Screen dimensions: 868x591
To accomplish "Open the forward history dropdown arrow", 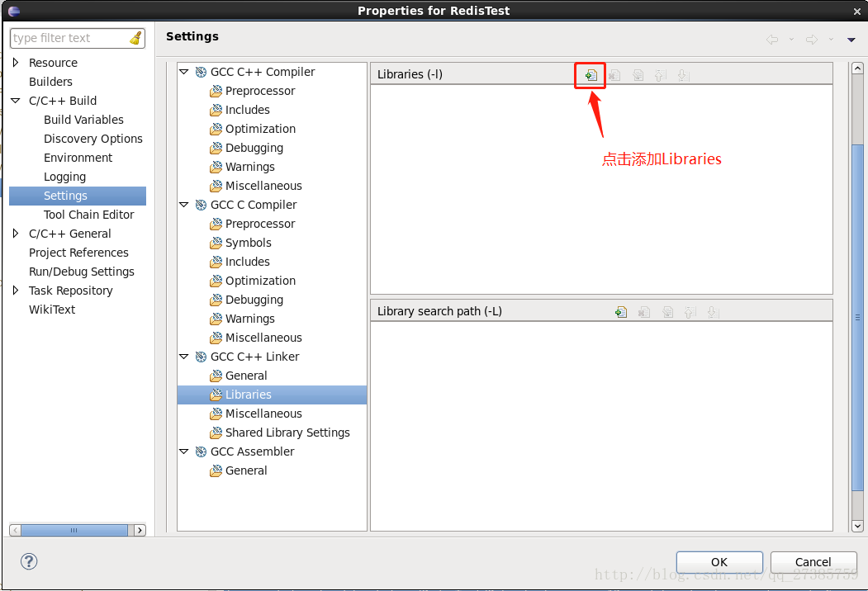I will click(x=831, y=40).
